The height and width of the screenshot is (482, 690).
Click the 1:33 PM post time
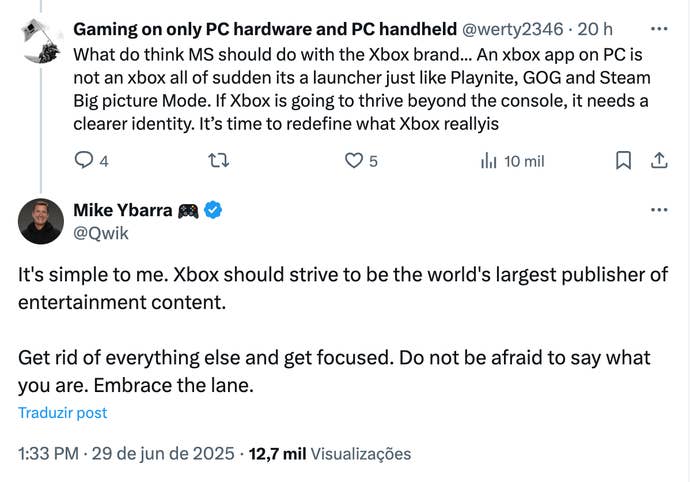pyautogui.click(x=48, y=453)
